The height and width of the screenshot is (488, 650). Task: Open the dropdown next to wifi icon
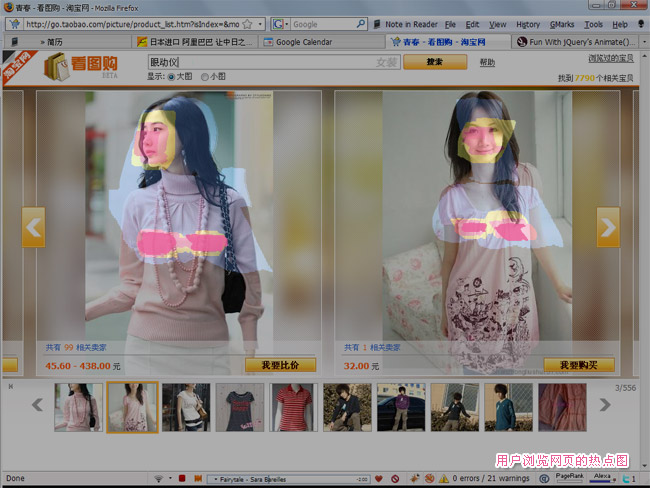tap(170, 478)
